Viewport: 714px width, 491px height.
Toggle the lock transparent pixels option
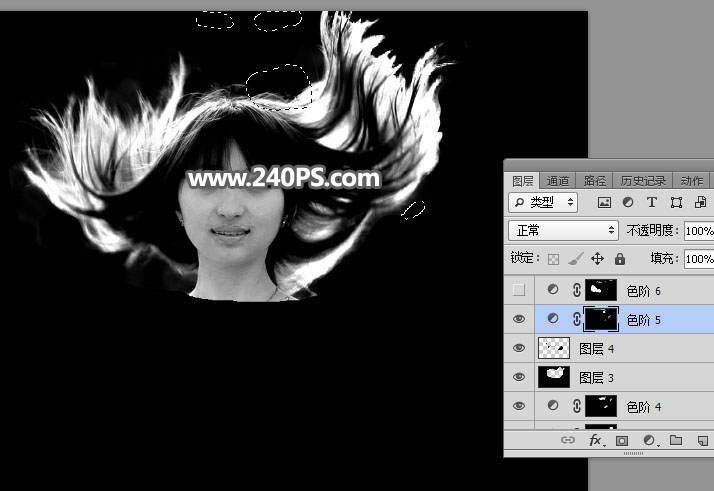(553, 259)
